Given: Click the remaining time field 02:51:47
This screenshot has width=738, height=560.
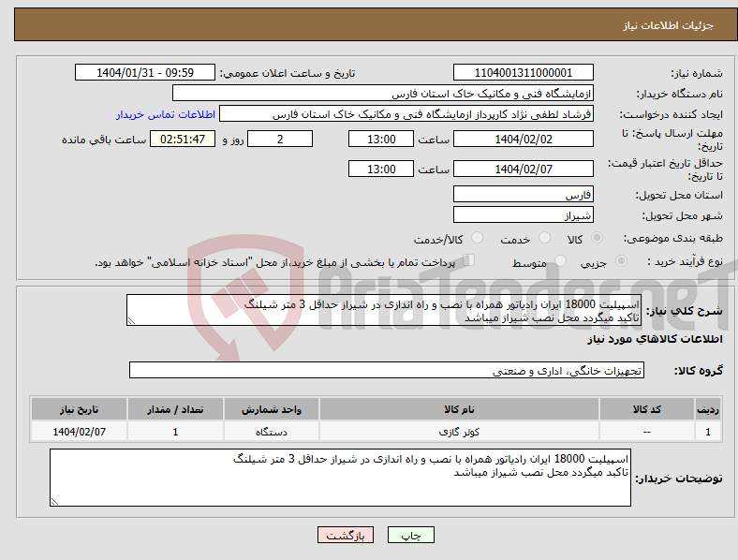Looking at the screenshot, I should point(183,139).
